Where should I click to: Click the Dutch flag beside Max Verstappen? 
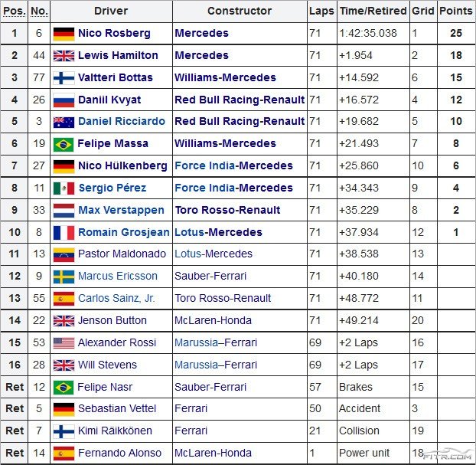[64, 211]
